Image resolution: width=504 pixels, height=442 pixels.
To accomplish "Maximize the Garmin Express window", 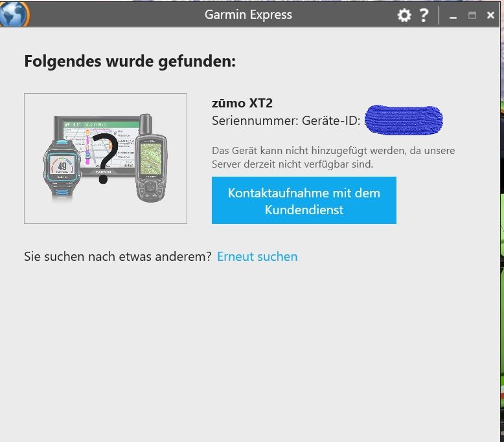I will click(x=472, y=15).
